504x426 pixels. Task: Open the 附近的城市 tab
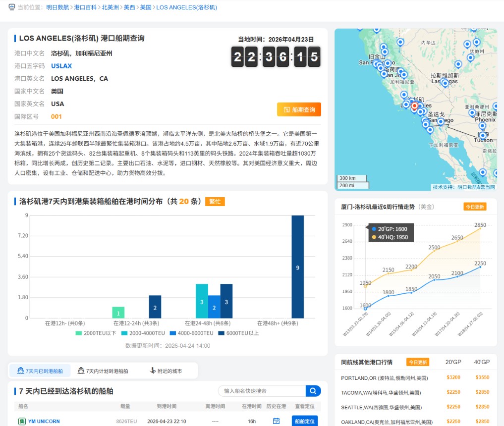(x=166, y=371)
